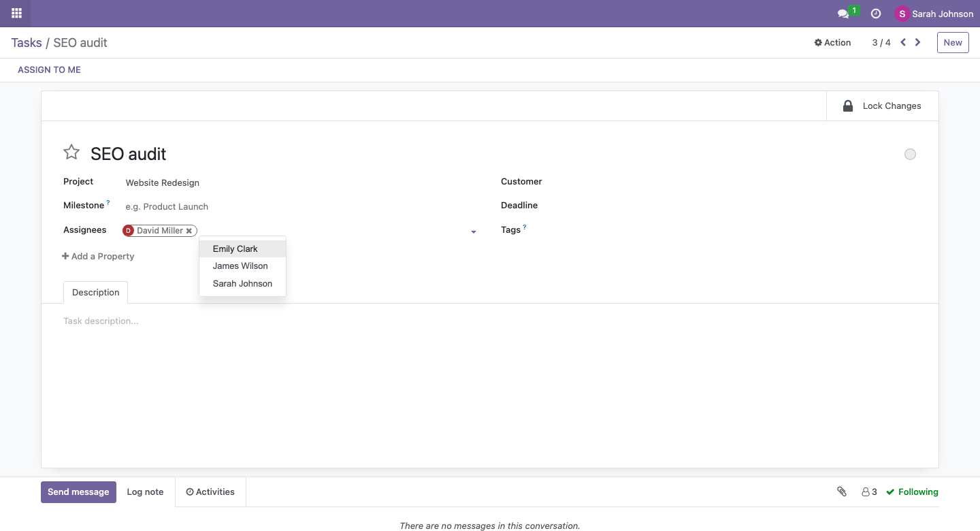Open Activities scheduling

(x=210, y=492)
